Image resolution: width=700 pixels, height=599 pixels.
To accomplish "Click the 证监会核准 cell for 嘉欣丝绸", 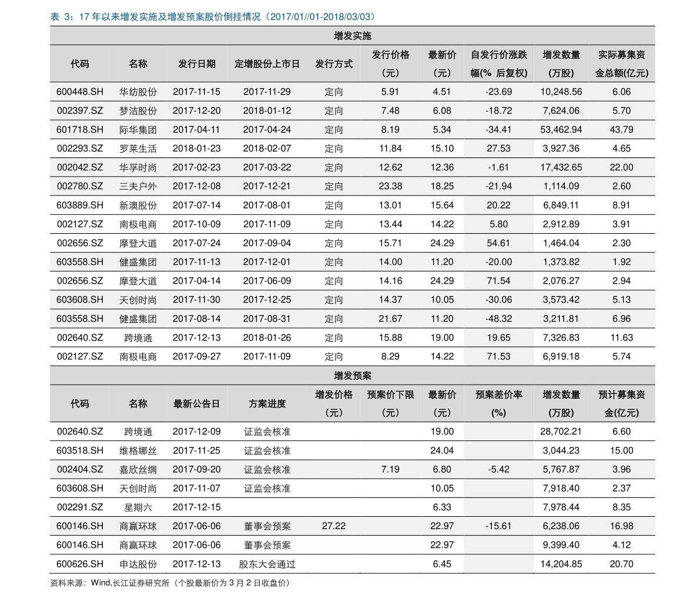I will [x=268, y=469].
